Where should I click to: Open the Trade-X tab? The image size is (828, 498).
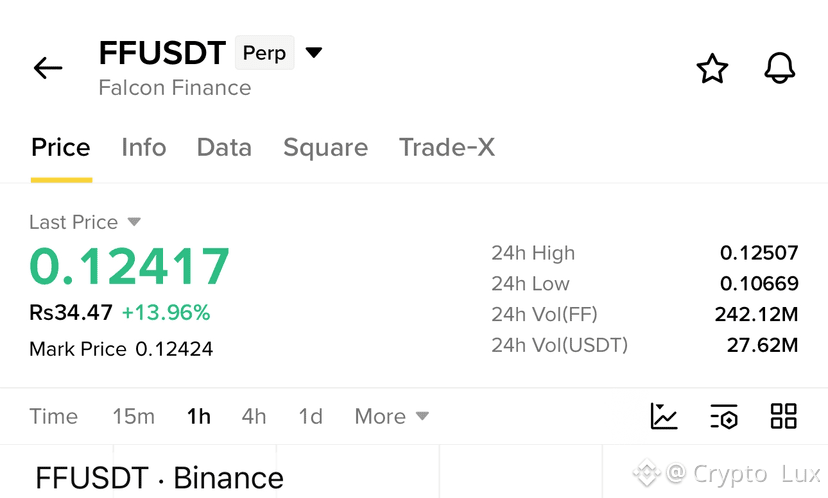click(447, 147)
